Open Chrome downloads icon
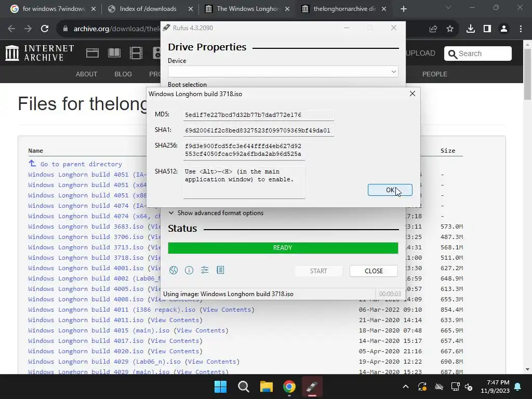Image resolution: width=532 pixels, height=399 pixels. coord(471,29)
